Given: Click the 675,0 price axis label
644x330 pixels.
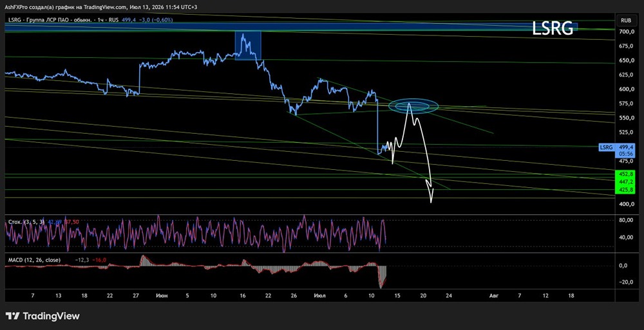Looking at the screenshot, I should pos(627,46).
